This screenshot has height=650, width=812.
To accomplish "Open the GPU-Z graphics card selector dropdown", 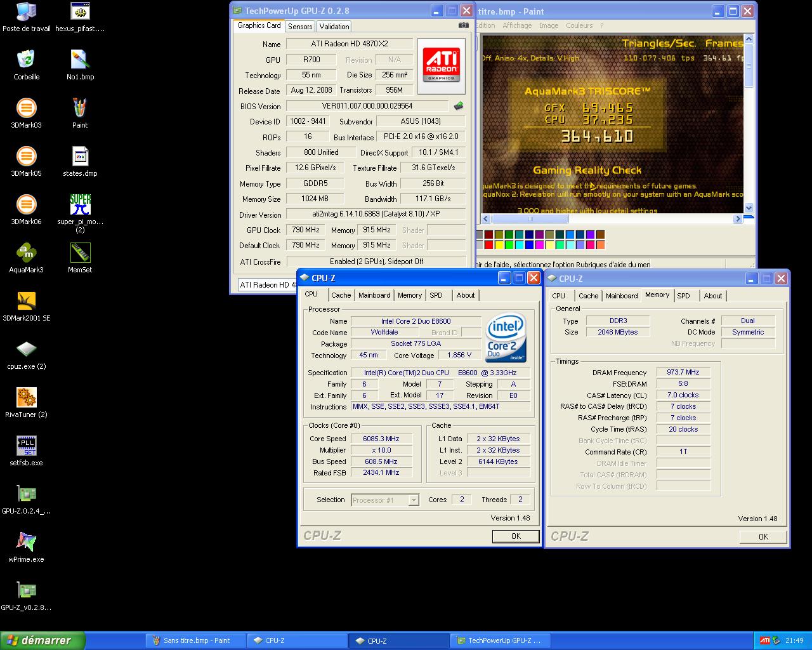I will (267, 284).
